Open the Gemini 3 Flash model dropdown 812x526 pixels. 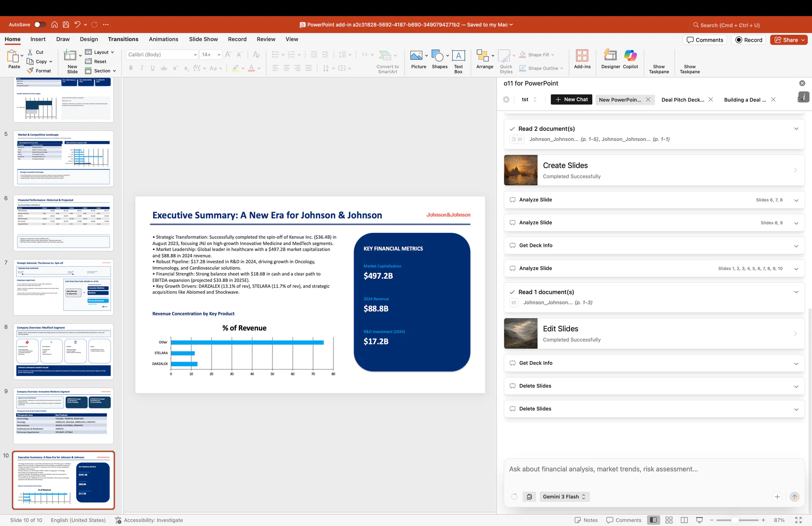[564, 497]
